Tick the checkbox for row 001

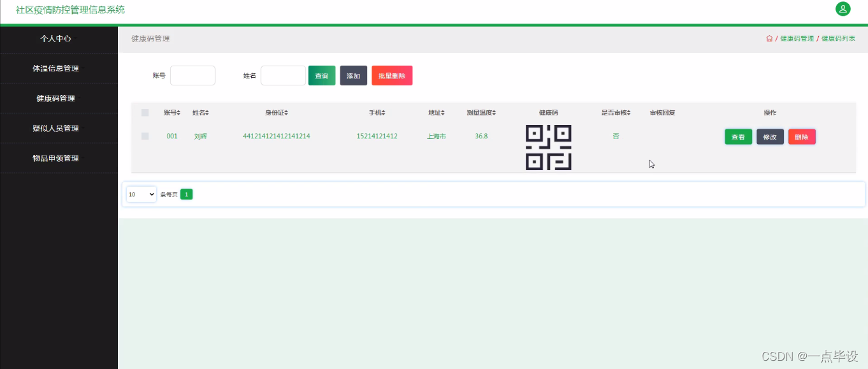[145, 136]
